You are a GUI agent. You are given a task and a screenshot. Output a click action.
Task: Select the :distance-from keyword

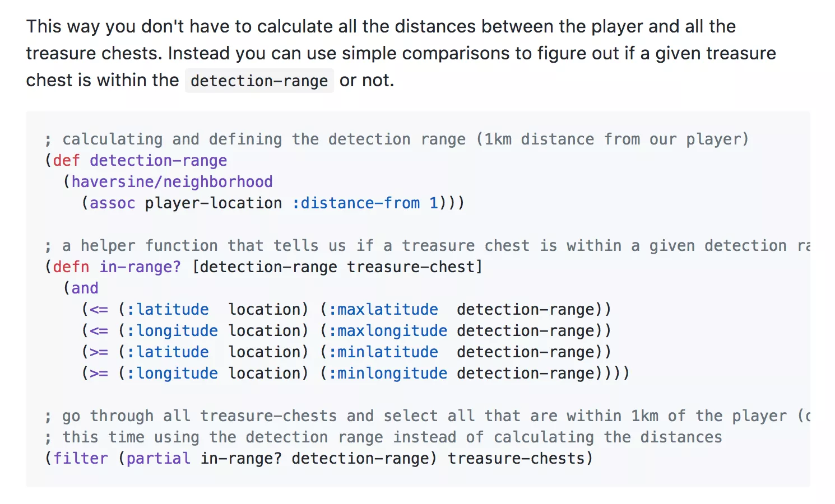356,203
